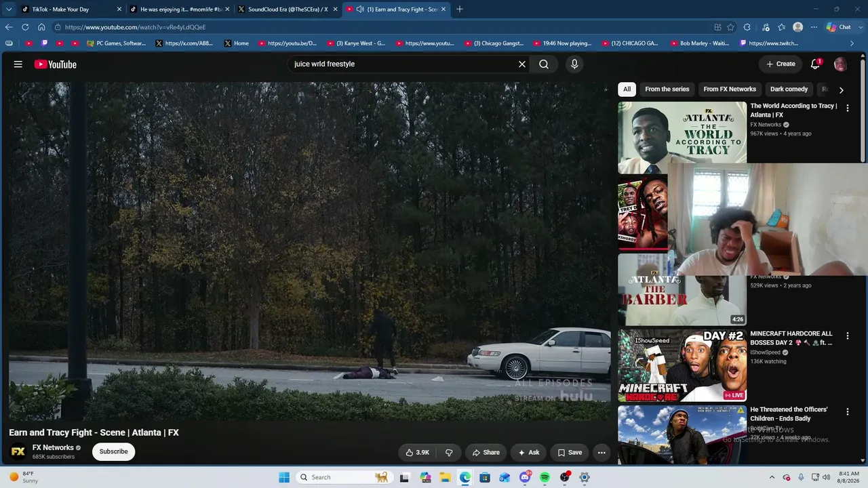The width and height of the screenshot is (868, 488).
Task: Open the Copilot Chat sidebar
Action: 839,27
